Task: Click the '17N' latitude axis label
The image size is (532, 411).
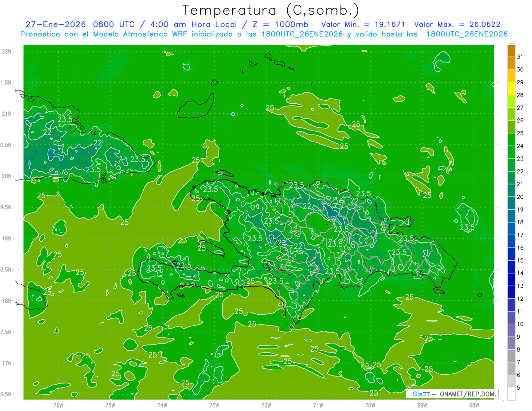Action: (7, 363)
